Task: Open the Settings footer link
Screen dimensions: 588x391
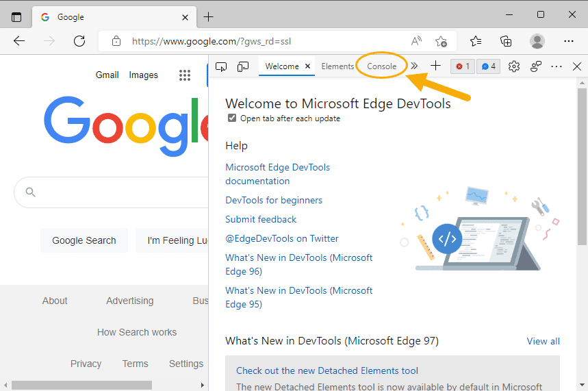Action: [186, 364]
